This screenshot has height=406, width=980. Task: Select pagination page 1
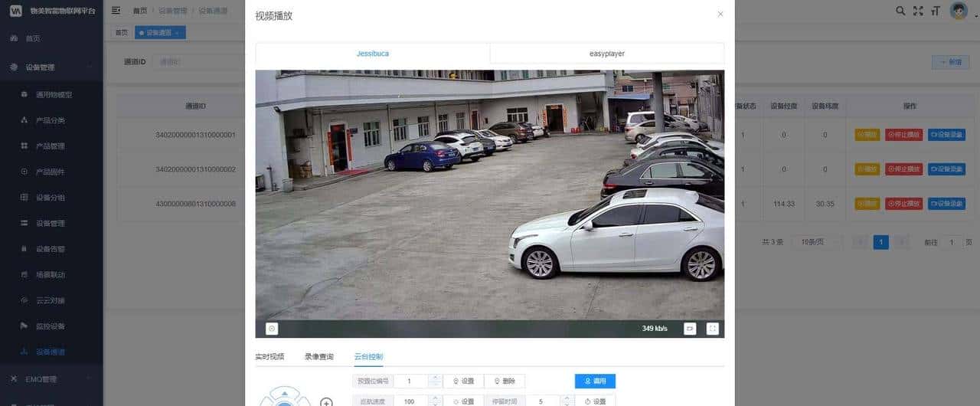point(881,242)
